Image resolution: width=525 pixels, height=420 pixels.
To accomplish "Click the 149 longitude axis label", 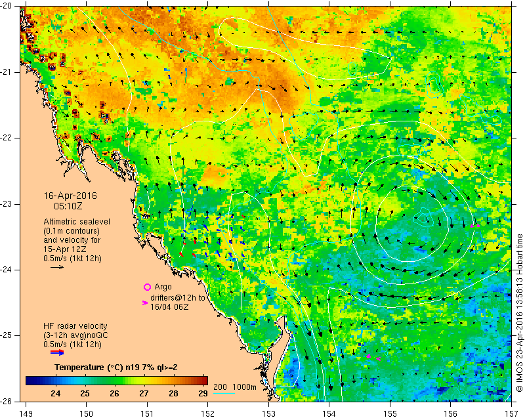I will (x=26, y=413).
